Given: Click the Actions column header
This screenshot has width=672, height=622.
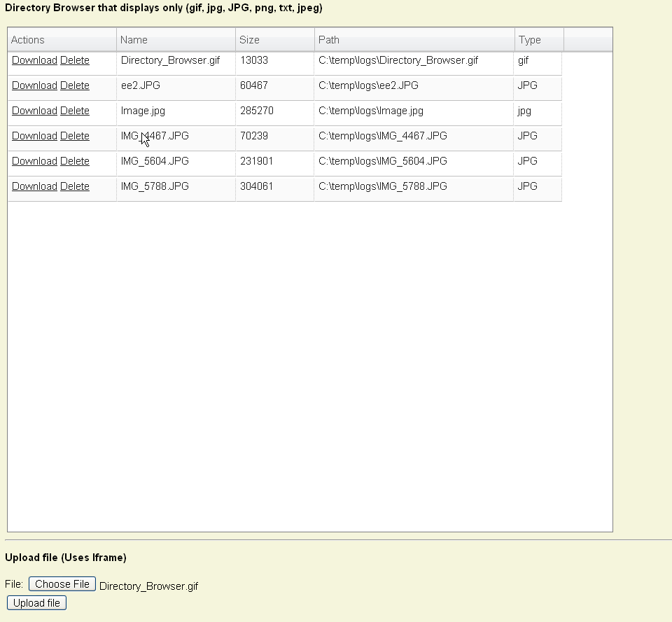Looking at the screenshot, I should pos(28,40).
